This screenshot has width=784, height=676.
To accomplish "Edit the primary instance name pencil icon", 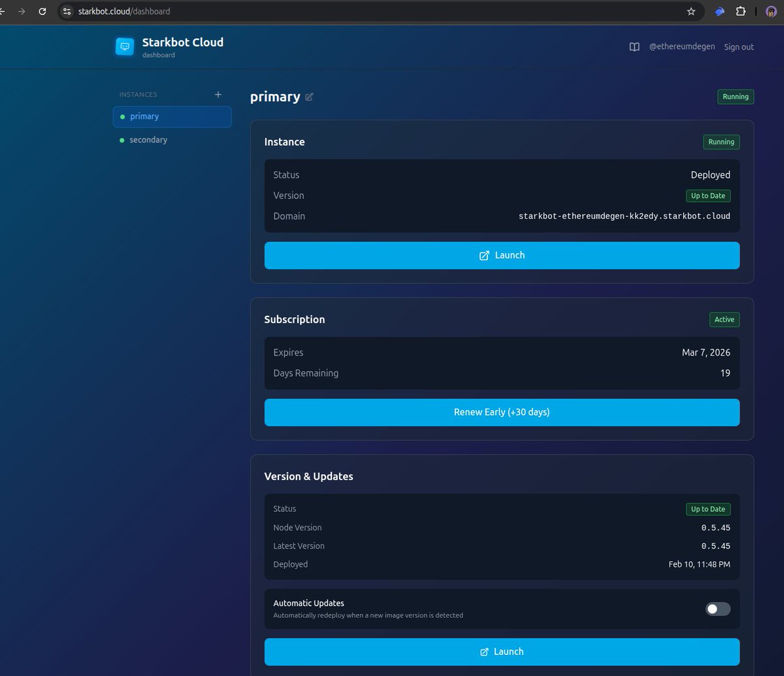I will coord(310,97).
